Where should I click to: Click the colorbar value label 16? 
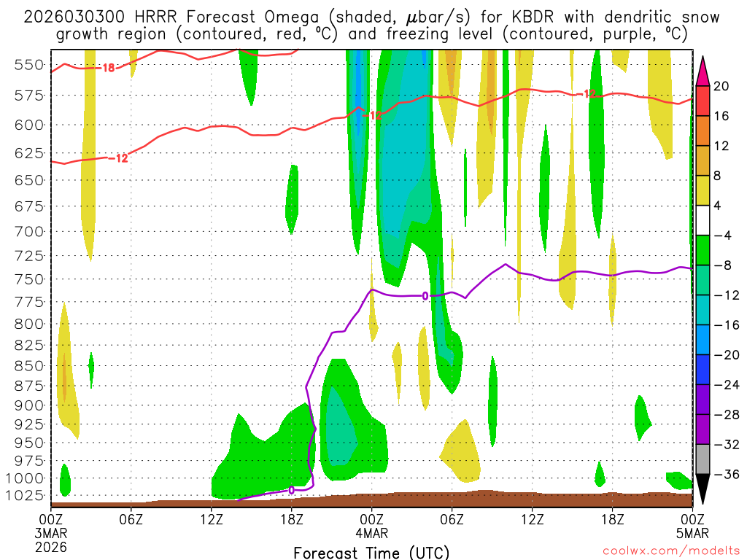pyautogui.click(x=721, y=116)
